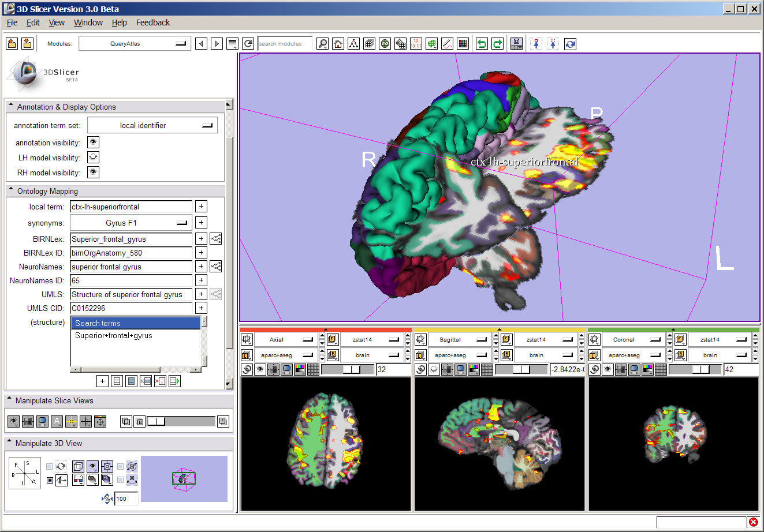Toggle the annotation visibility eye
The image size is (764, 532).
pos(93,143)
